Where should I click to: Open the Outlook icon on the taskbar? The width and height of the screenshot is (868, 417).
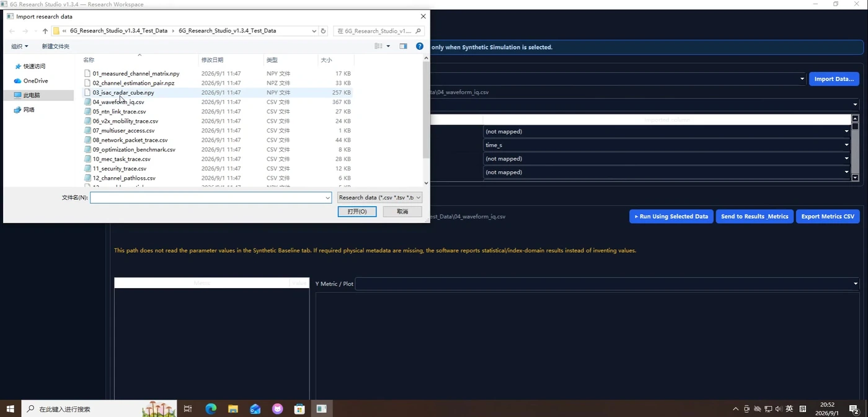pos(255,409)
